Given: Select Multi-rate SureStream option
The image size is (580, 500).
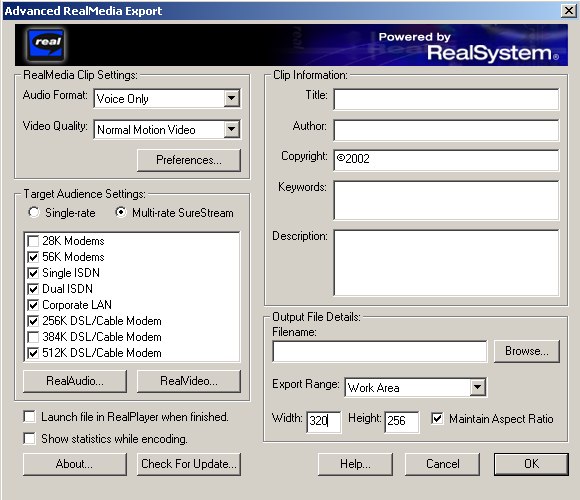Looking at the screenshot, I should [x=121, y=212].
